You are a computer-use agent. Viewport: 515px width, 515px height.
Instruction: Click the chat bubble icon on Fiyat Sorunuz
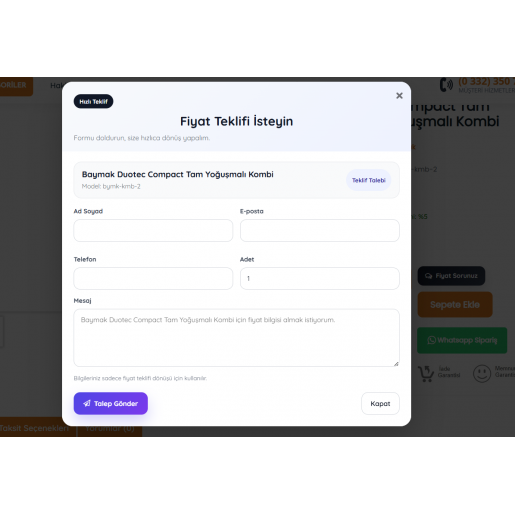coord(429,276)
